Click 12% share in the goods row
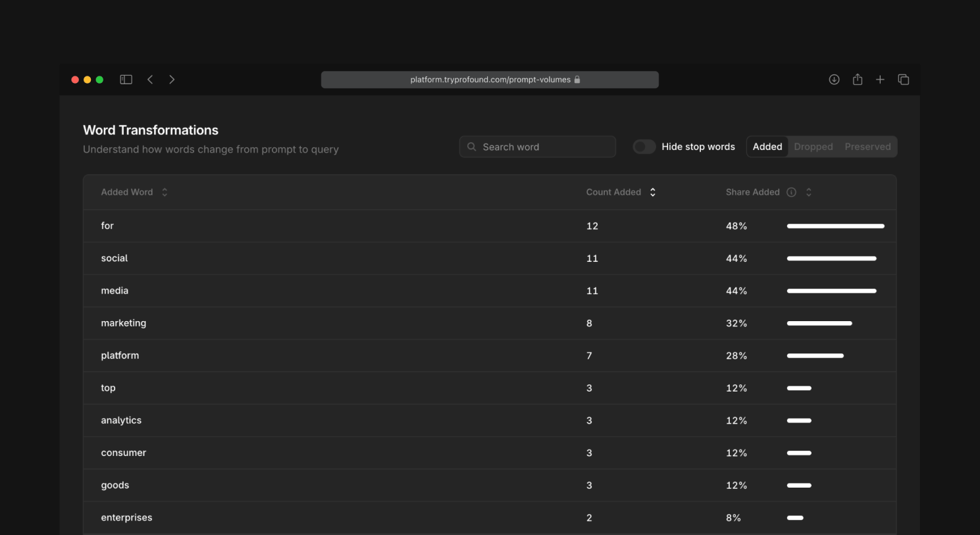980x535 pixels. pos(736,486)
